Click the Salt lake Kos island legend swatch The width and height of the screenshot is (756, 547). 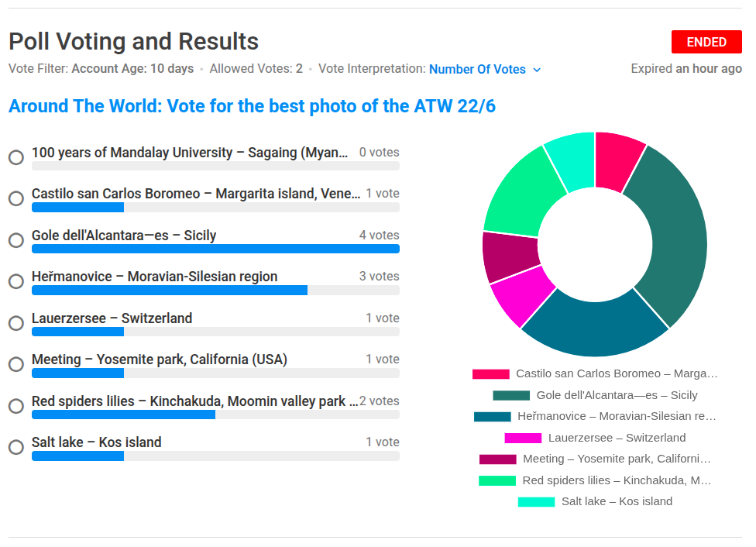coord(536,502)
